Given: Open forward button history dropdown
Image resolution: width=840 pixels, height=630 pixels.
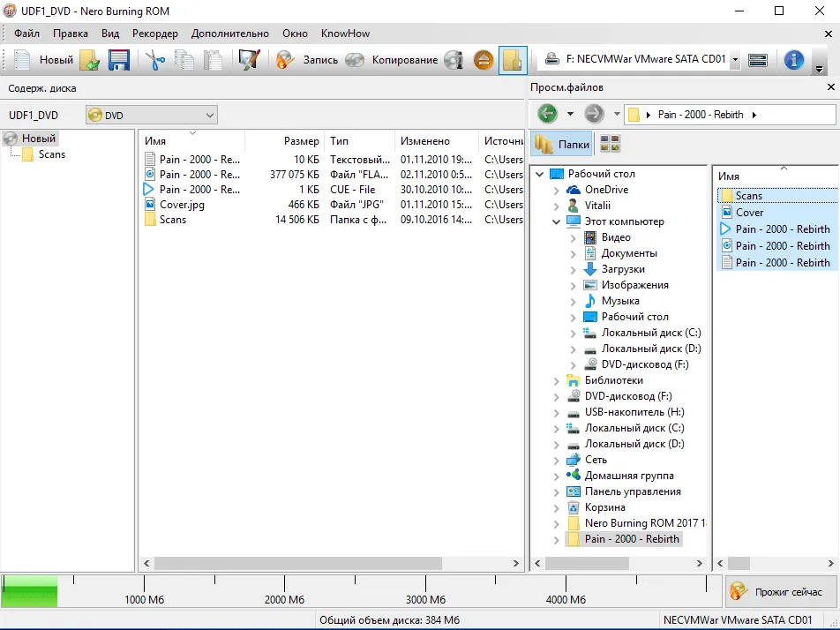Looking at the screenshot, I should (617, 114).
